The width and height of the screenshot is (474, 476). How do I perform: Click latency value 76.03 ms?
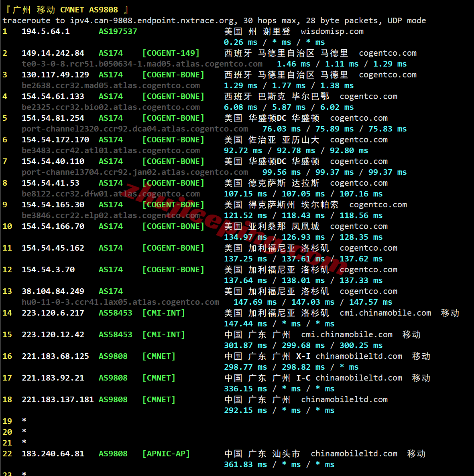[282, 129]
